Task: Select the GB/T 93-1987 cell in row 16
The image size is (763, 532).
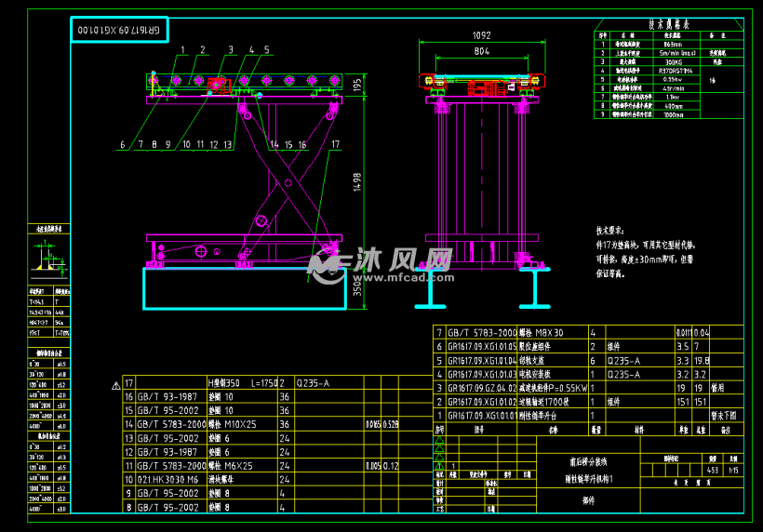Action: [167, 395]
